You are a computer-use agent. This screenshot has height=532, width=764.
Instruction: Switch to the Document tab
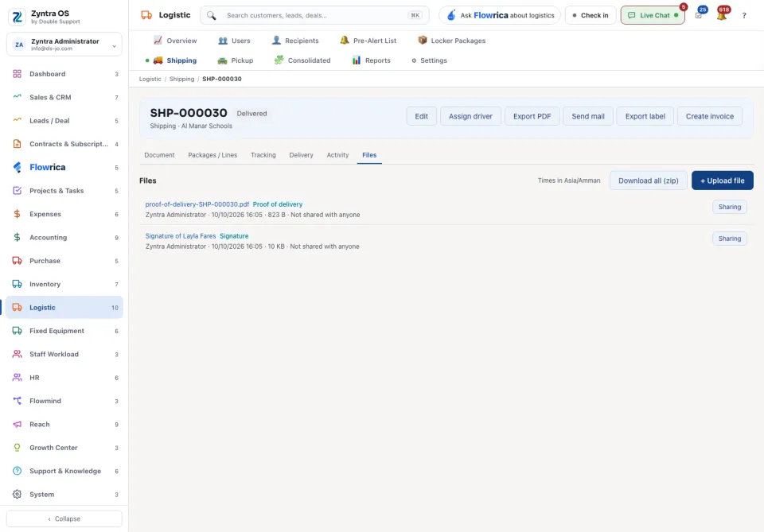(x=159, y=155)
